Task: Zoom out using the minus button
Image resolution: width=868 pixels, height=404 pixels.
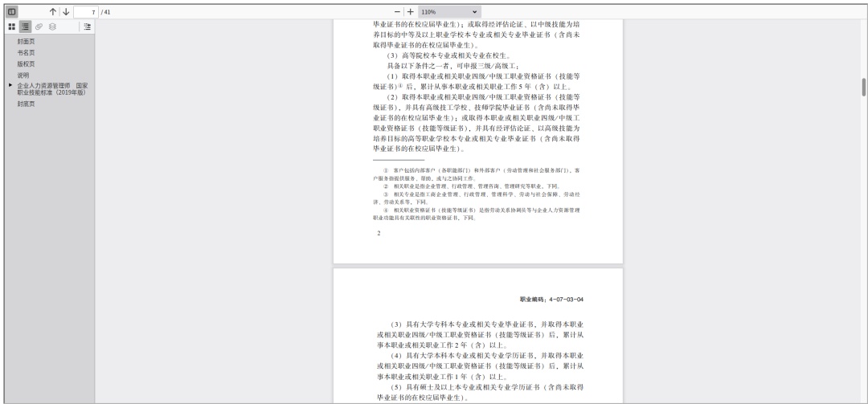Action: (x=397, y=12)
